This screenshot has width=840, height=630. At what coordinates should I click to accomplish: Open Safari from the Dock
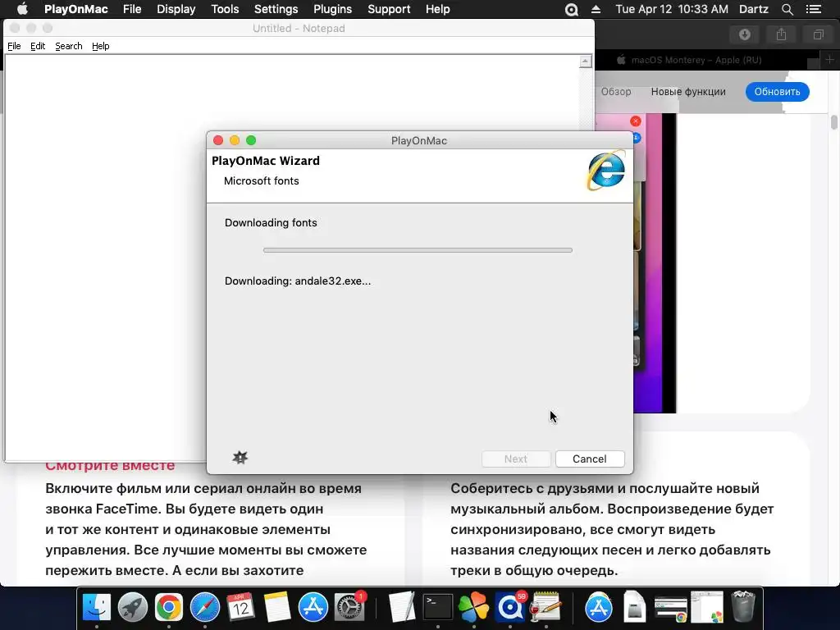click(204, 607)
